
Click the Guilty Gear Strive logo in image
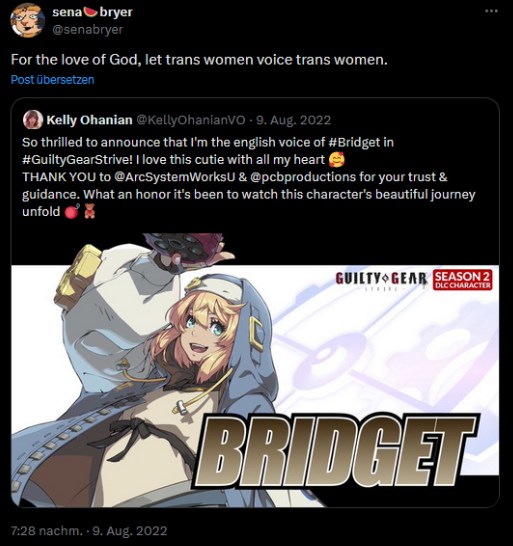[x=382, y=280]
